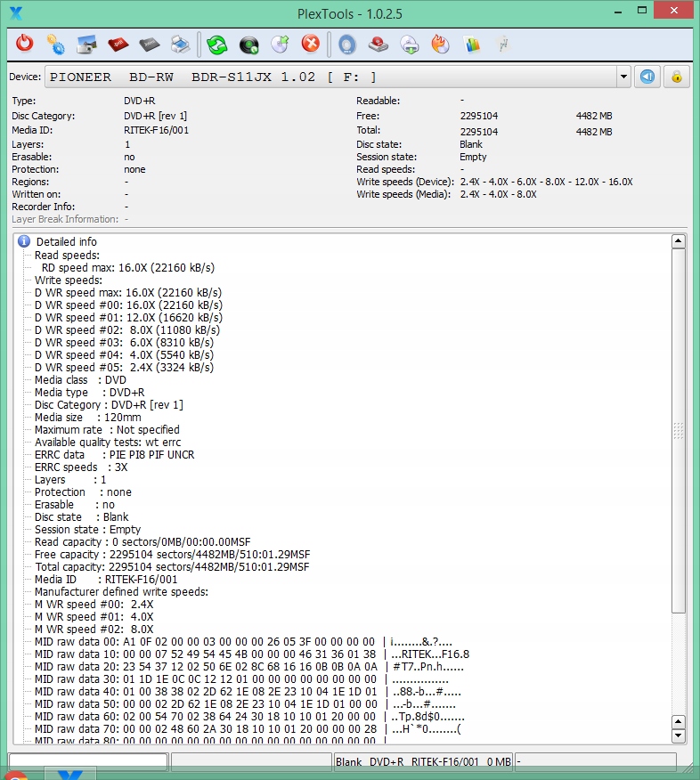The height and width of the screenshot is (780, 700).
Task: Click scroll-up arrow of detailed info panel
Action: pos(679,241)
